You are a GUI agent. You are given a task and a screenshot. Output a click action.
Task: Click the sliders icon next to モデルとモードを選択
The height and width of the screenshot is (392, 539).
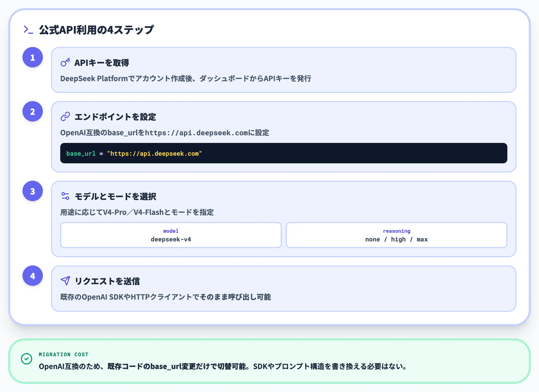[65, 196]
